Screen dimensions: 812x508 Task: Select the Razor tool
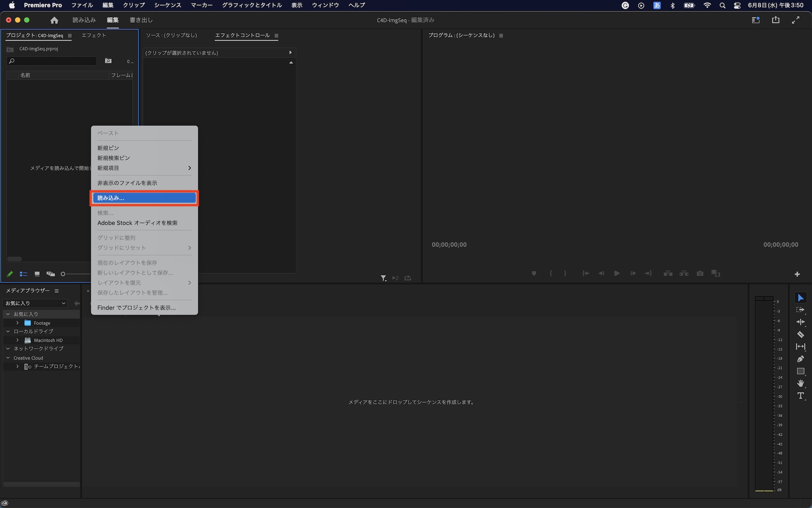coord(800,334)
